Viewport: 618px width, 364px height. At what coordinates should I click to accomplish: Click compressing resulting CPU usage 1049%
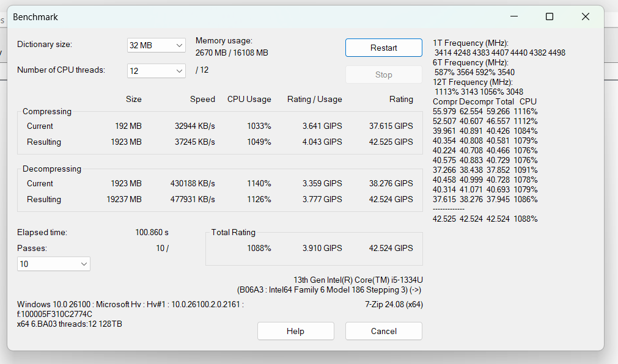pos(259,142)
